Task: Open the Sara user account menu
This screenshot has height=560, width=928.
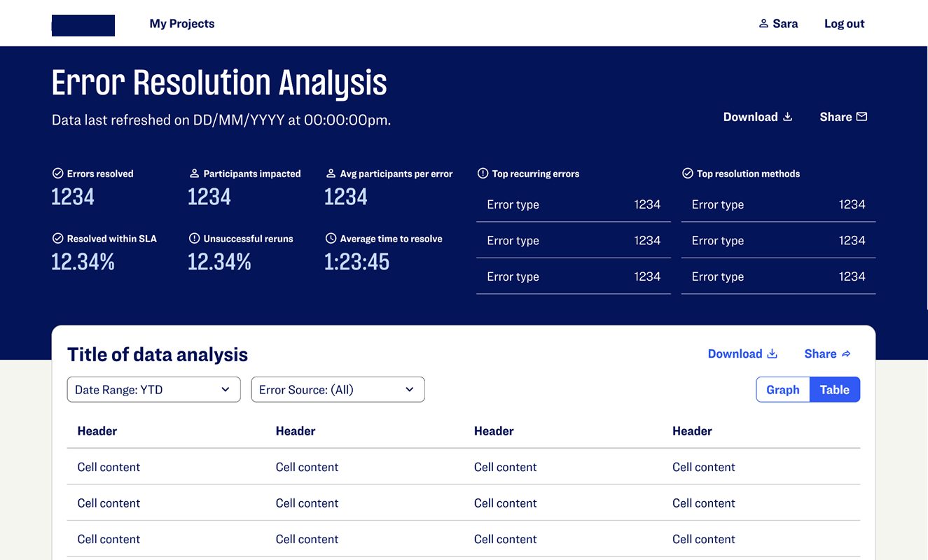Action: 779,24
